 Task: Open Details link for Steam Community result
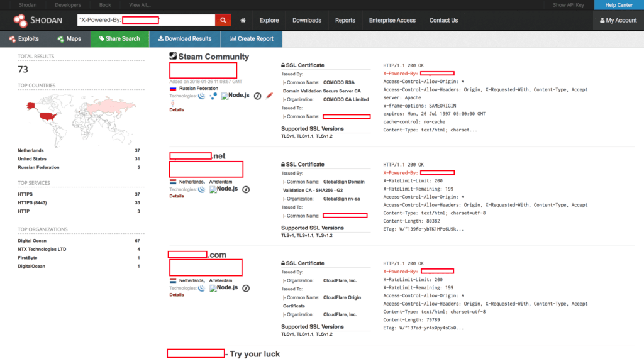tap(177, 109)
